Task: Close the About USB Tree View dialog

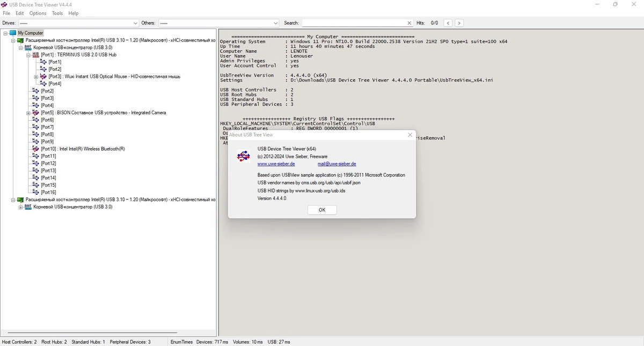Action: pos(410,135)
